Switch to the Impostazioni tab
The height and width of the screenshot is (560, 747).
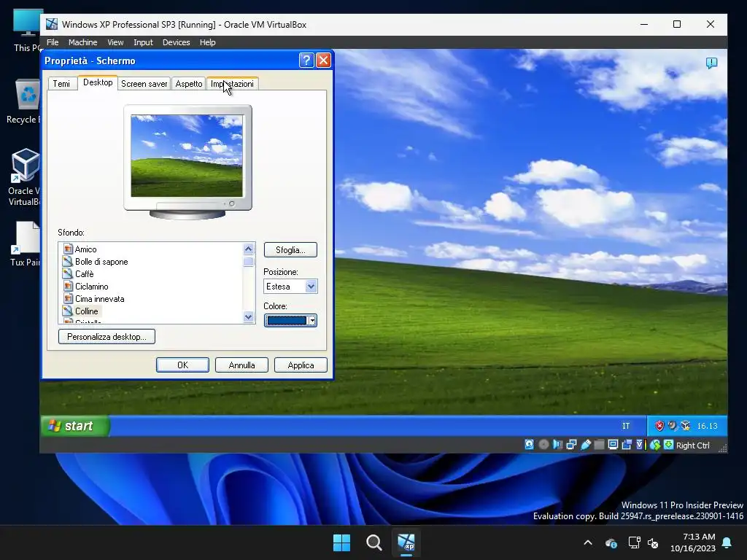pyautogui.click(x=233, y=84)
